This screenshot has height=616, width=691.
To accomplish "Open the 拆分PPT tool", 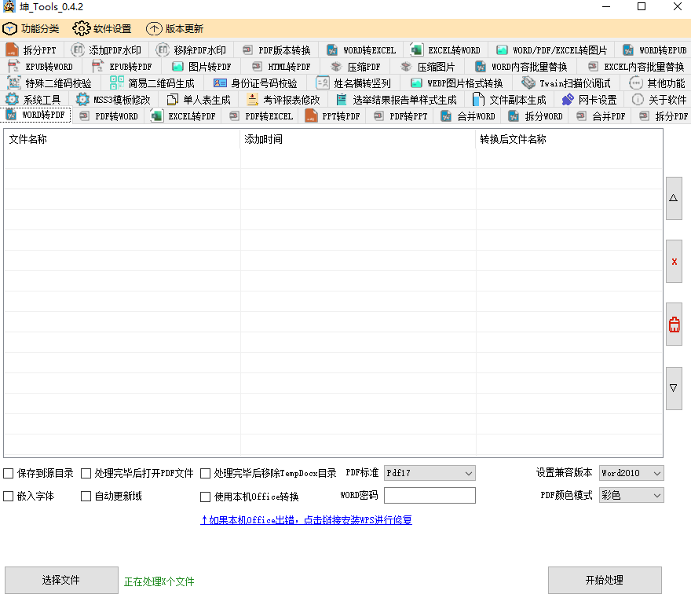I will pyautogui.click(x=31, y=49).
